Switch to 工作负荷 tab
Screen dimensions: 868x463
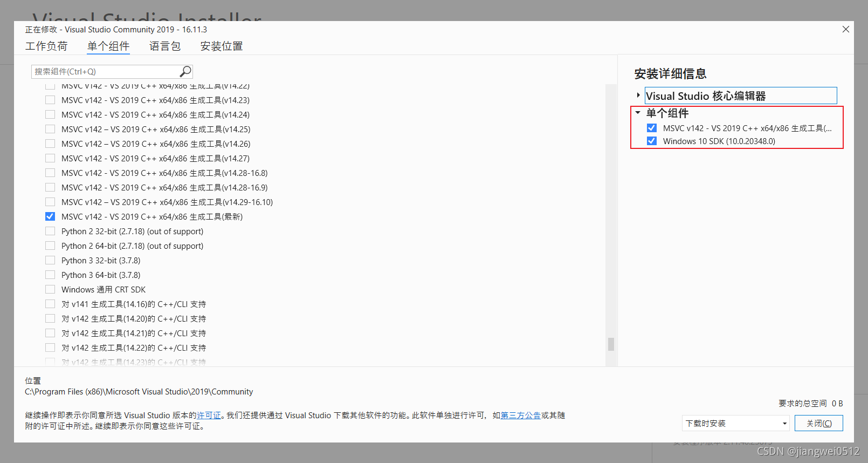46,46
